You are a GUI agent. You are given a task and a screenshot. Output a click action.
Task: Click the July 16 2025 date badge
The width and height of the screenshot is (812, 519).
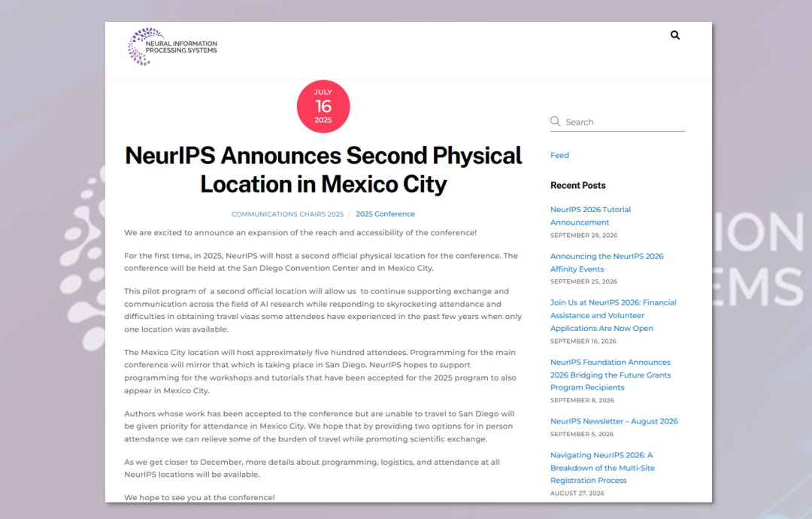[323, 106]
